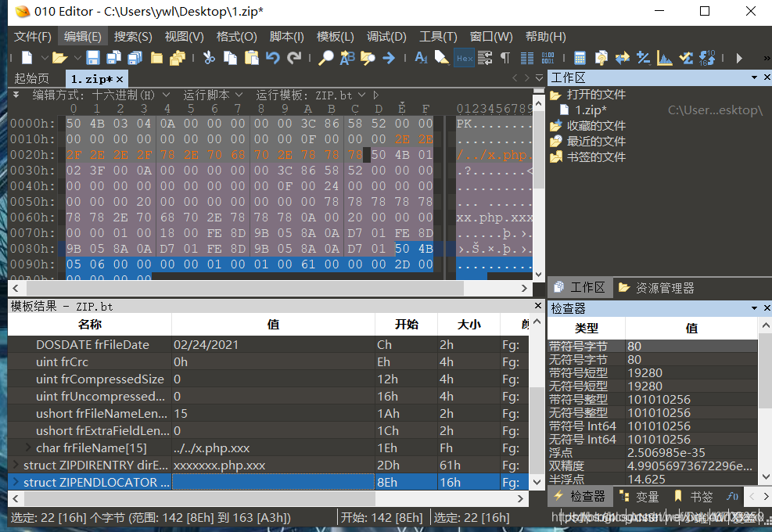Open the 工具(T) menu
This screenshot has width=772, height=532.
point(438,37)
